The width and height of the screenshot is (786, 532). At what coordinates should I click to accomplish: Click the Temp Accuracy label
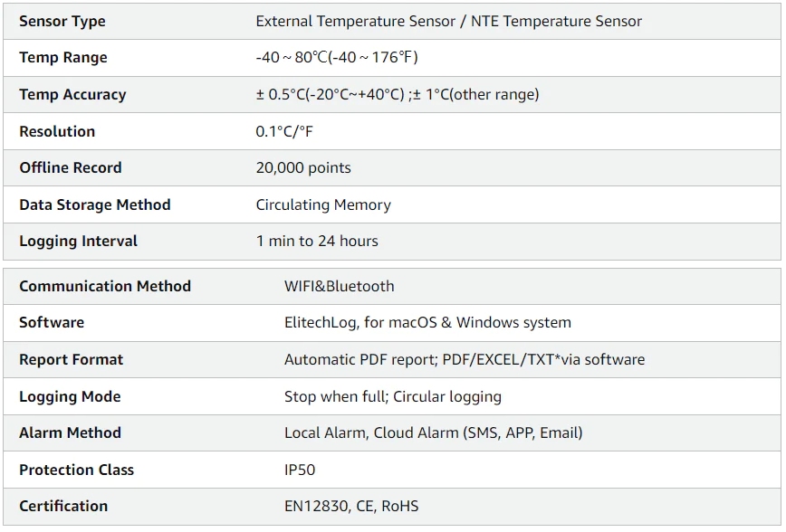(72, 95)
